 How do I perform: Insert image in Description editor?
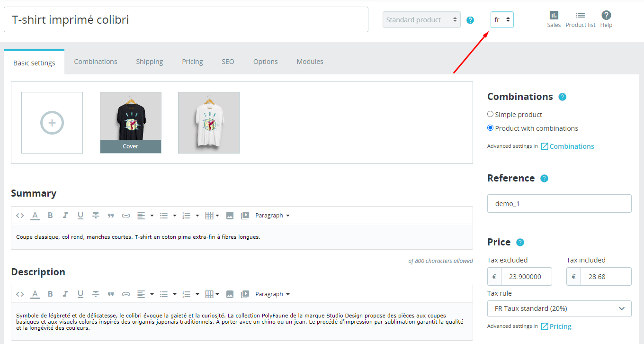pyautogui.click(x=230, y=294)
